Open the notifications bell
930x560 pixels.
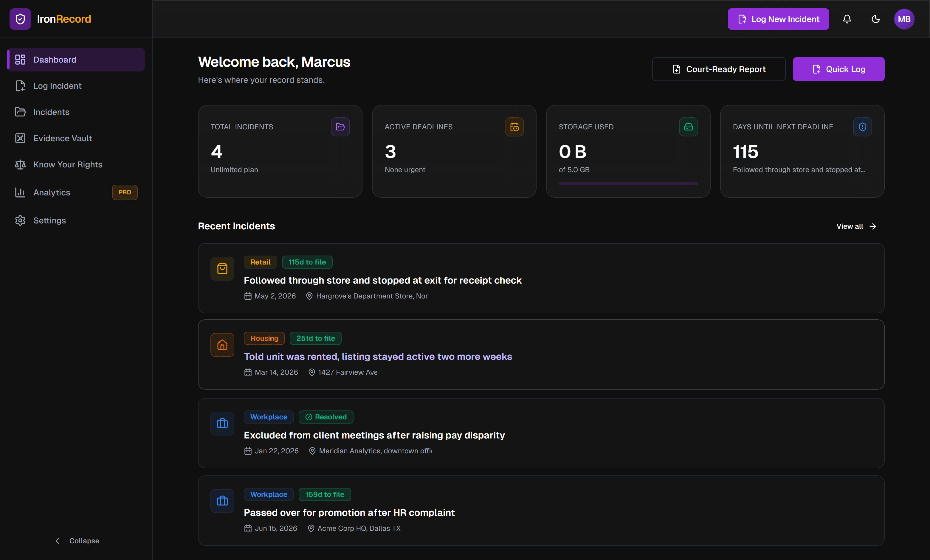(x=847, y=19)
